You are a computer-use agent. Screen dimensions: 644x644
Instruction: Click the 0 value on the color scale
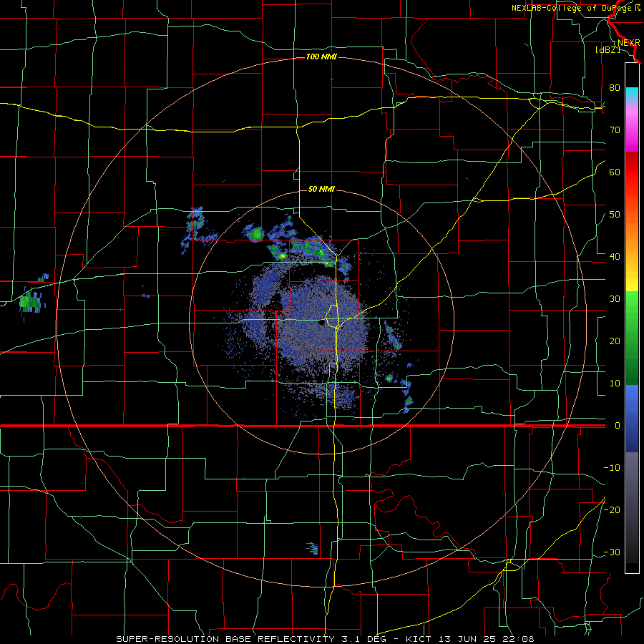coord(618,426)
